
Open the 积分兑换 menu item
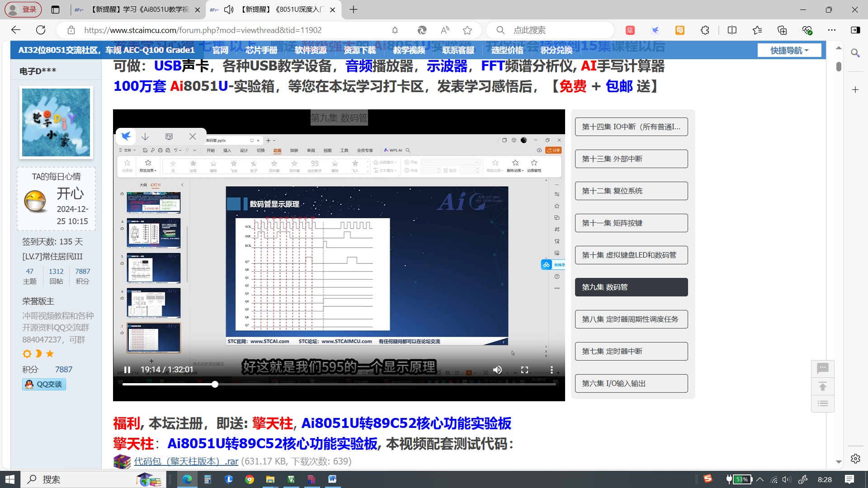pos(557,50)
